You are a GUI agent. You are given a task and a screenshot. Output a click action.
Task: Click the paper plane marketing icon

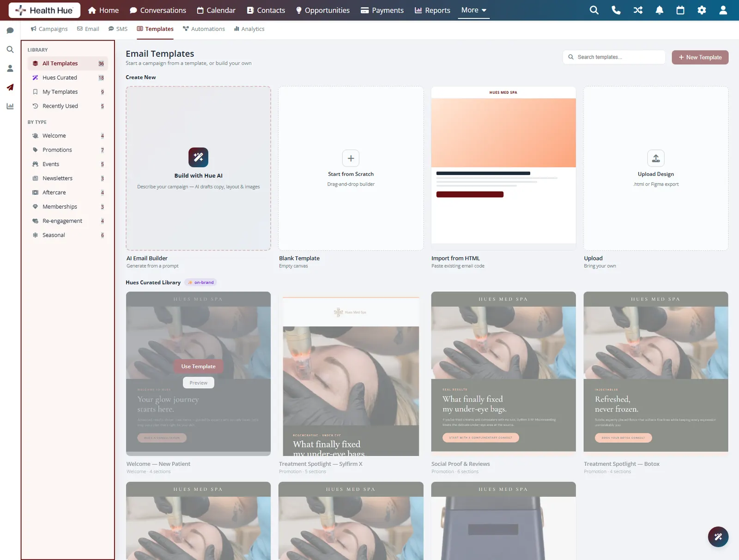(x=10, y=87)
